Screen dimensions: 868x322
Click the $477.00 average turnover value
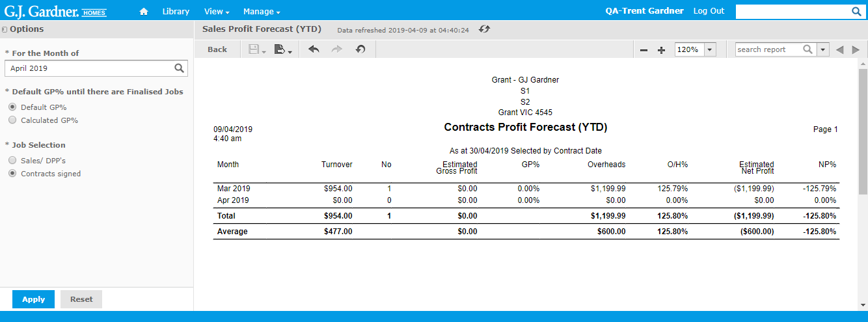338,232
